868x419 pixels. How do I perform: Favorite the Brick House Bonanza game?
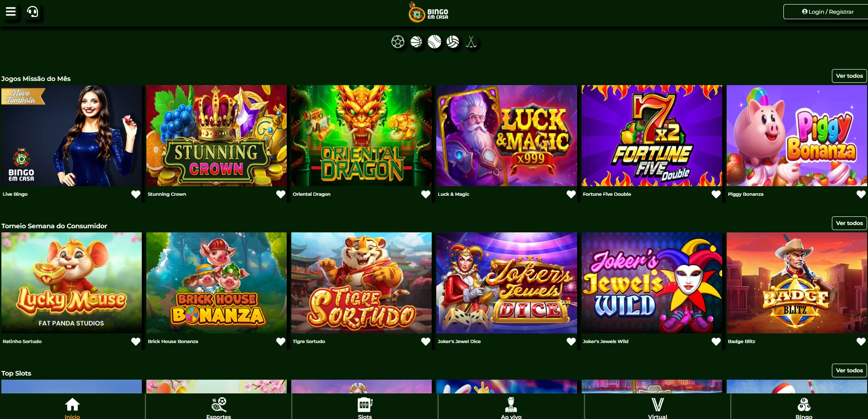[281, 342]
